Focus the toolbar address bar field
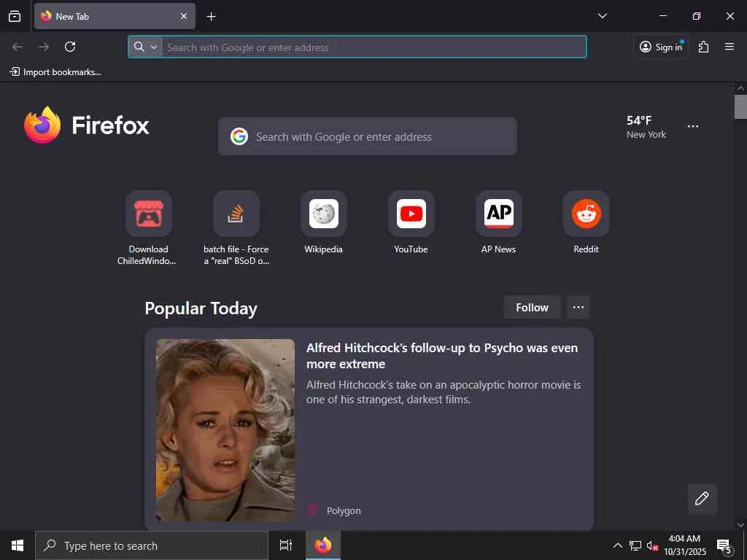The height and width of the screenshot is (560, 747). point(357,47)
